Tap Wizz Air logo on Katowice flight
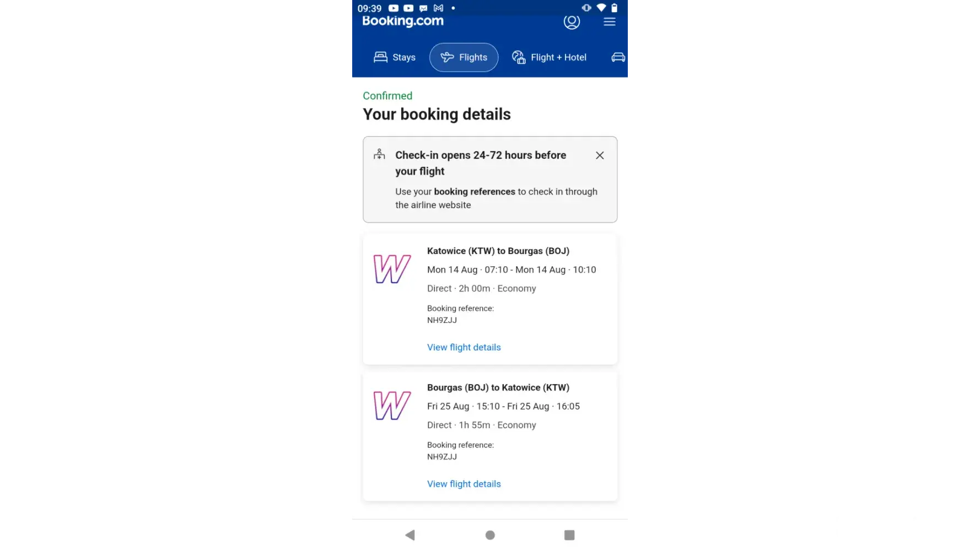The image size is (980, 551). (x=392, y=269)
